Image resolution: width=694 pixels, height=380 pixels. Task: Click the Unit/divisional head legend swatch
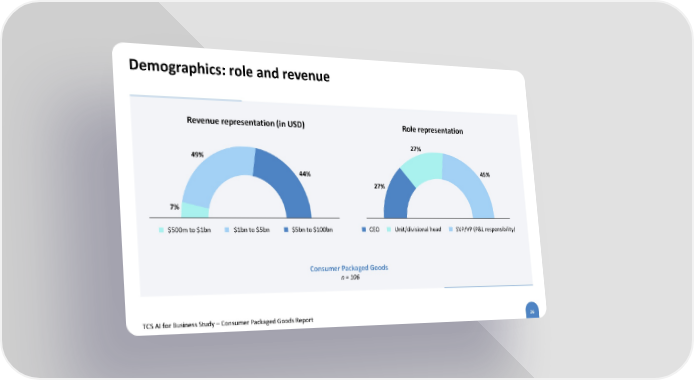coord(389,230)
